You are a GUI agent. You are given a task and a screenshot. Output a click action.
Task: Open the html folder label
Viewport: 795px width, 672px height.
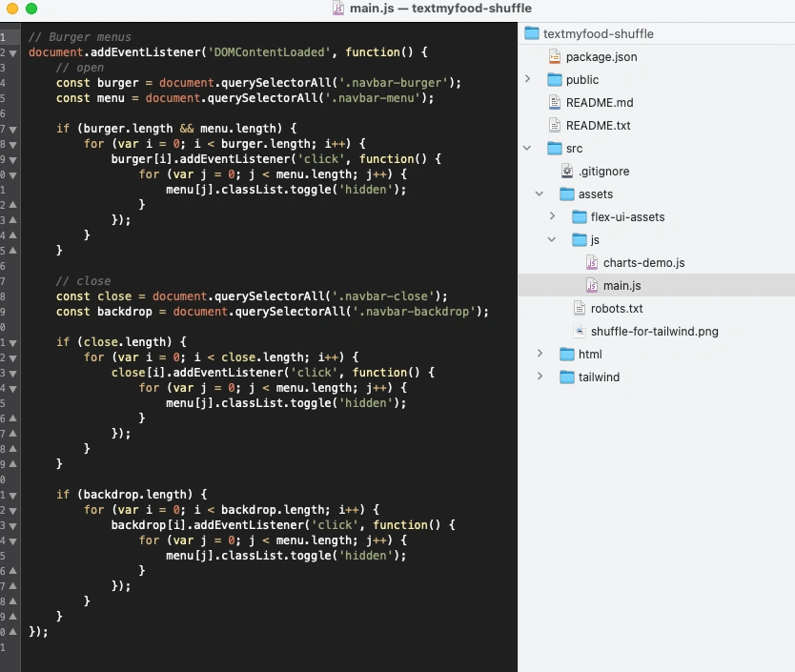590,355
